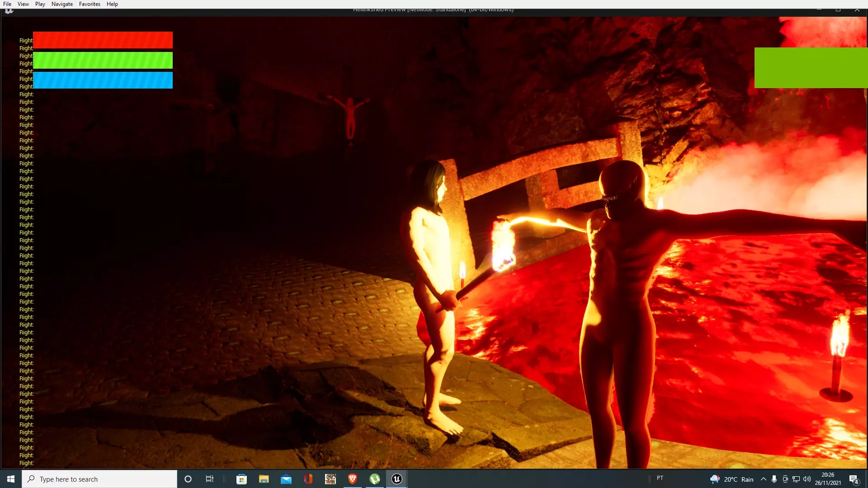868x488 pixels.
Task: Click the Unreal Engine taskbar icon
Action: click(397, 479)
